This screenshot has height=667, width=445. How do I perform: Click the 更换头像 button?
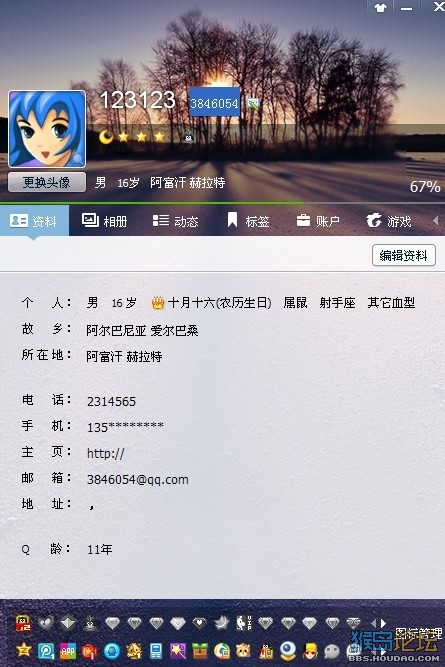coord(47,182)
